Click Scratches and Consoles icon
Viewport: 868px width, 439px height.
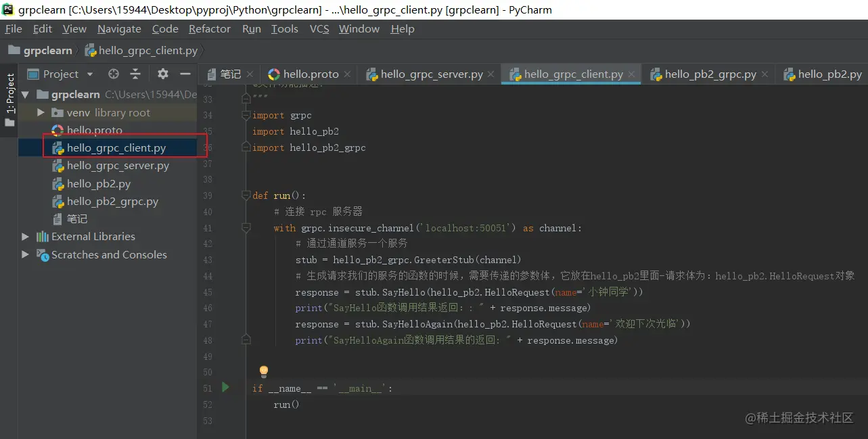click(x=42, y=255)
